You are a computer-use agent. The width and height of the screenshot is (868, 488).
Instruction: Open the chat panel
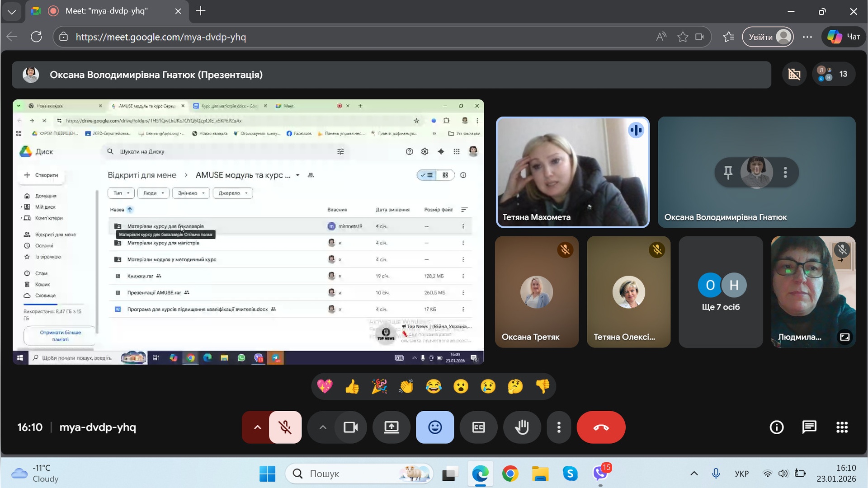[809, 427]
